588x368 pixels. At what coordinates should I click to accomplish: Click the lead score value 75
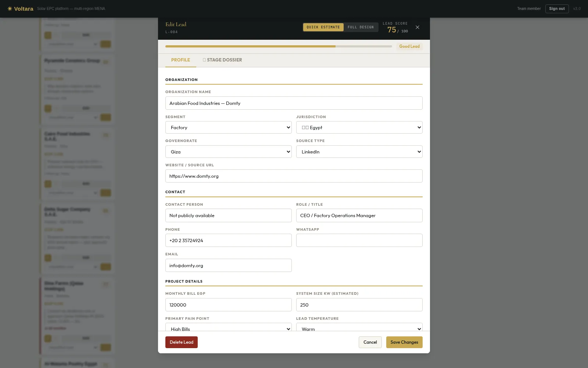tap(392, 30)
